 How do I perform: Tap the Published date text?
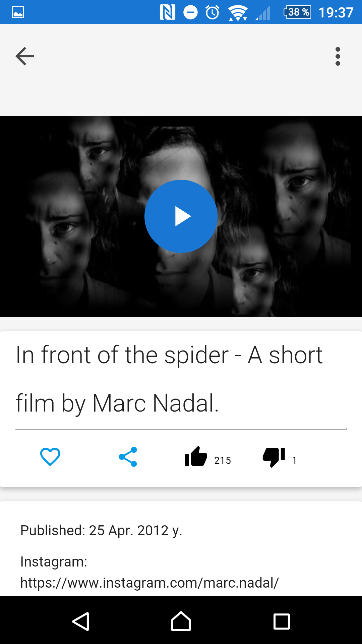(x=101, y=531)
